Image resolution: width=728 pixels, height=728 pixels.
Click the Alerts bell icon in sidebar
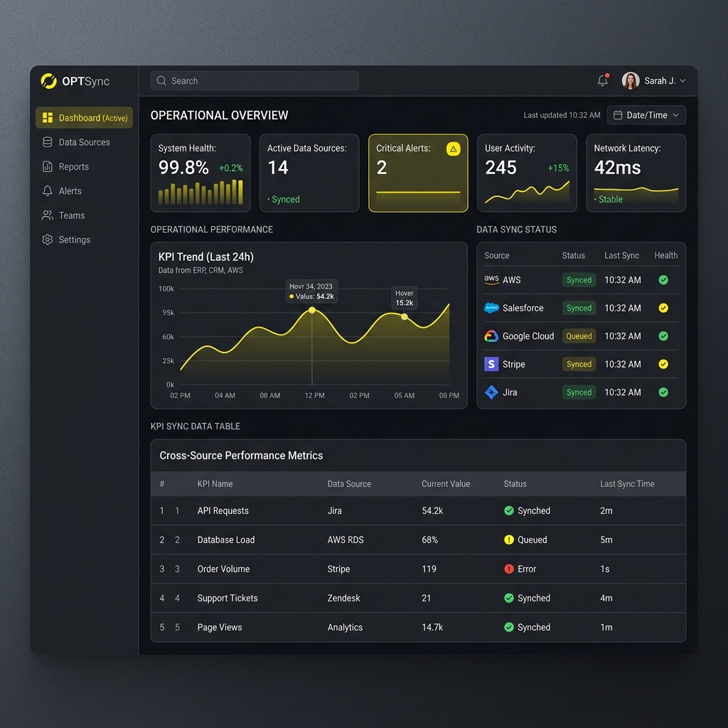click(x=48, y=191)
